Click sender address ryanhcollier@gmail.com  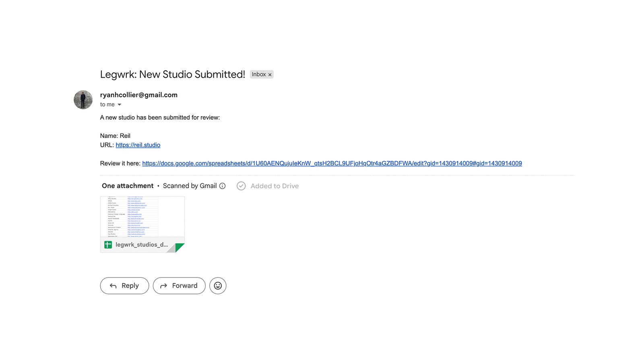138,95
